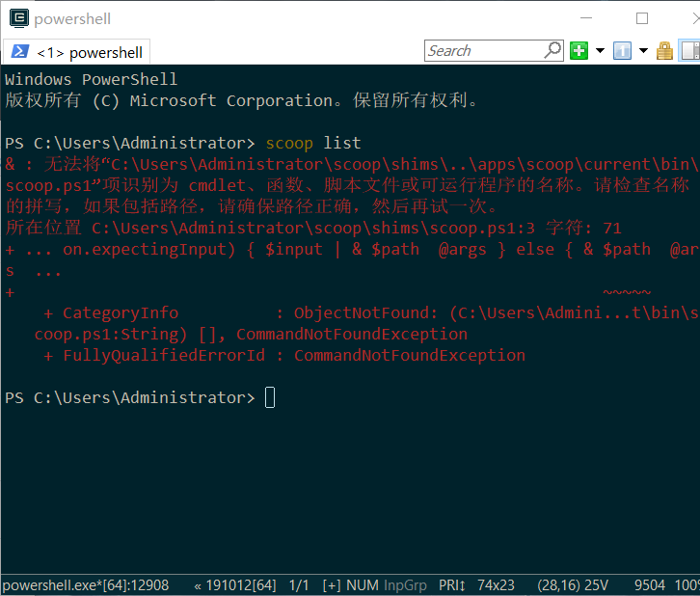Select the <1> powershell console tab
This screenshot has height=596, width=700.
point(77,52)
